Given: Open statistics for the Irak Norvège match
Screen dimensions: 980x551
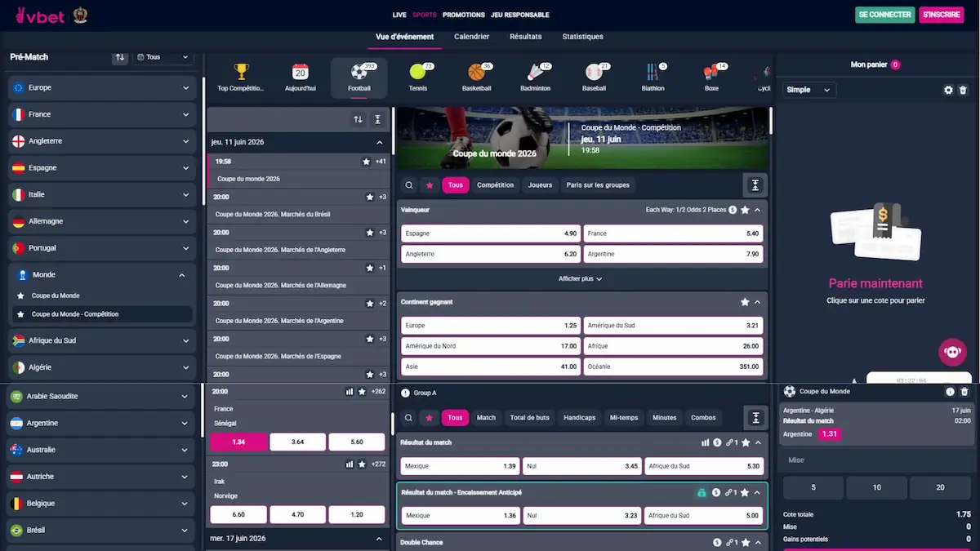Looking at the screenshot, I should [350, 464].
